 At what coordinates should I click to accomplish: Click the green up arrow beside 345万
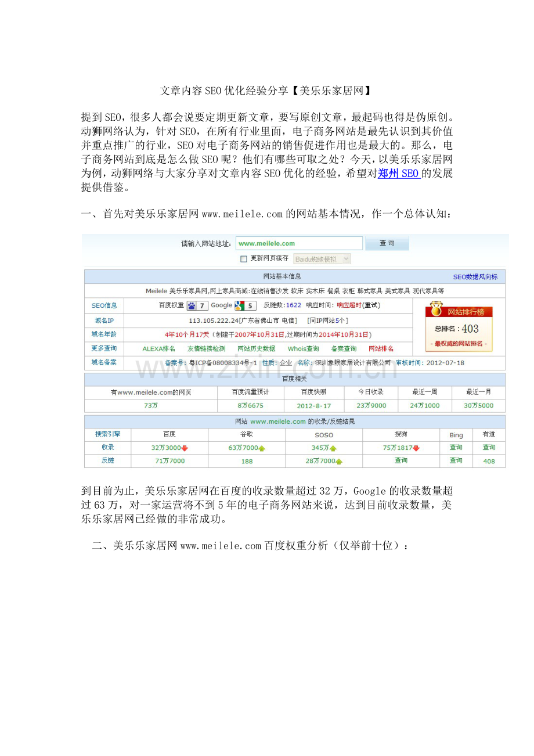333,448
